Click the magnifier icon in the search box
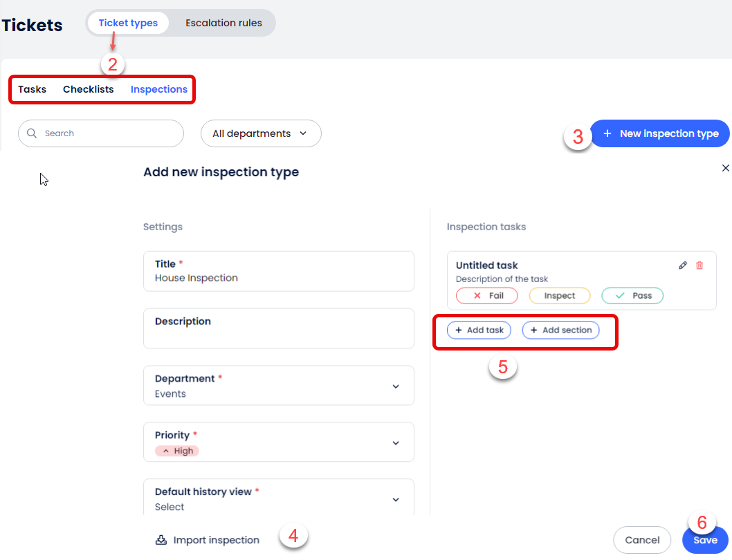The image size is (732, 560). pyautogui.click(x=31, y=133)
